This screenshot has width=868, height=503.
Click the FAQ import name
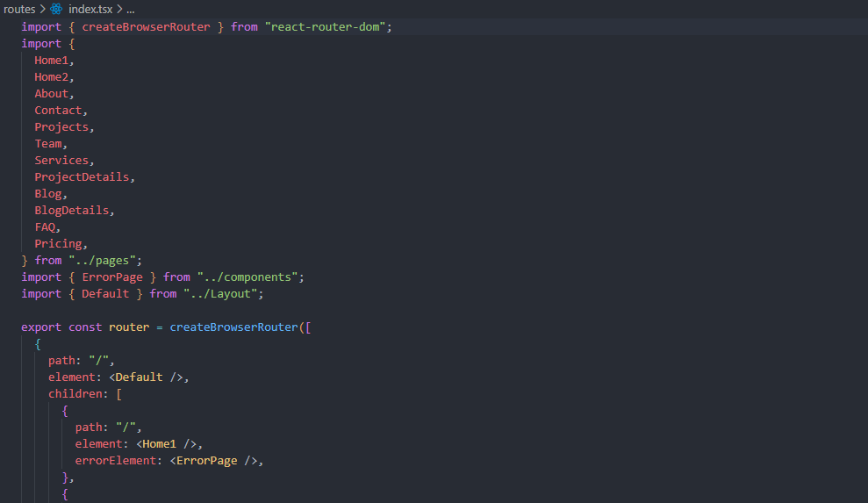45,226
